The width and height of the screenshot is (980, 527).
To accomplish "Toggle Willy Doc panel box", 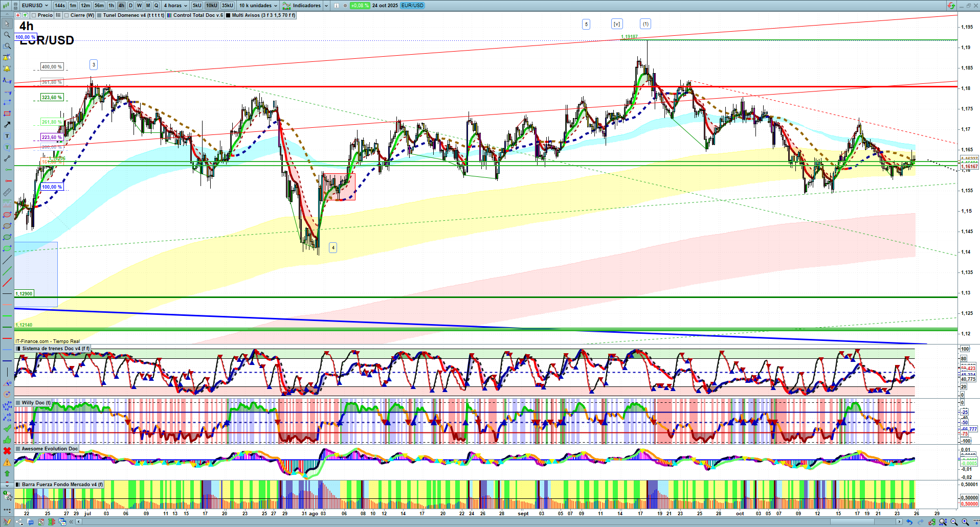I will point(18,403).
